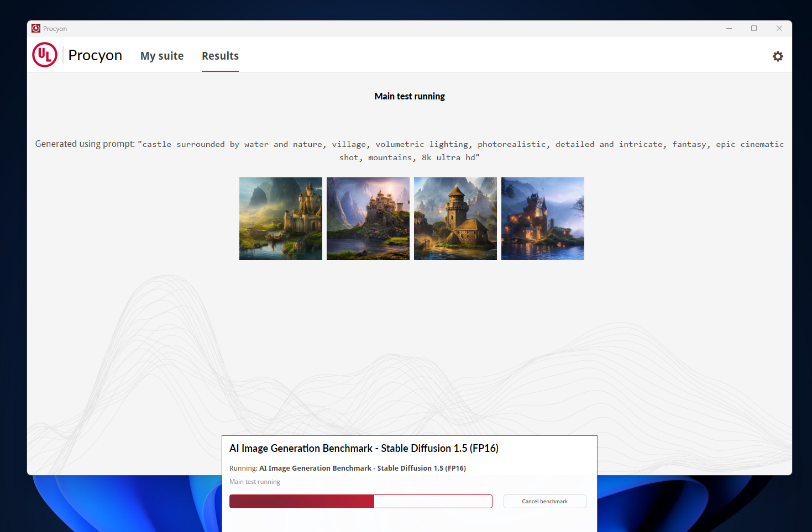This screenshot has width=812, height=532.
Task: Maximize the Procyon window
Action: (754, 28)
